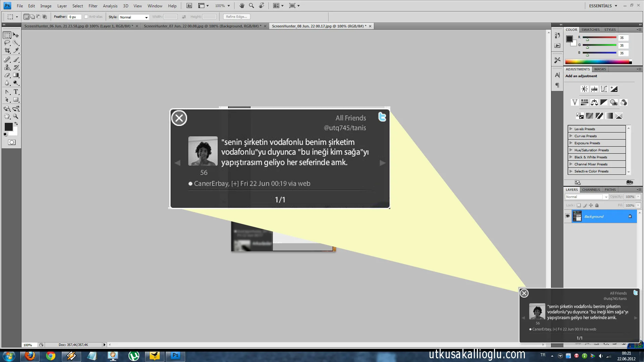Viewport: 644px width, 362px height.
Task: Toggle lock all for the layer
Action: [x=597, y=205]
